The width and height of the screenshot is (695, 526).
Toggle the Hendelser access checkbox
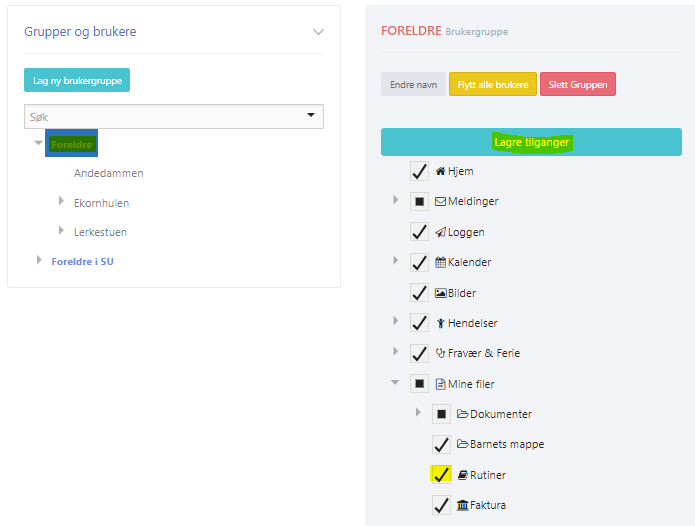click(x=419, y=323)
